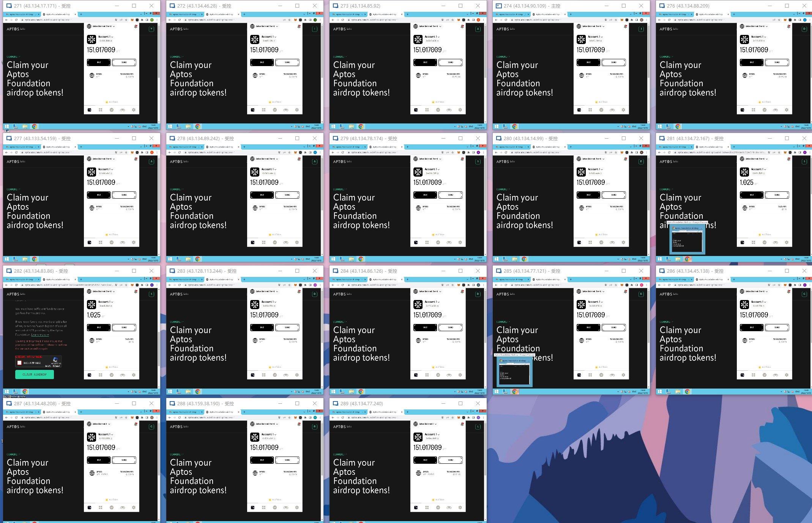Expand the Account 1 chevron in window 288
This screenshot has width=812, height=523.
click(x=275, y=435)
